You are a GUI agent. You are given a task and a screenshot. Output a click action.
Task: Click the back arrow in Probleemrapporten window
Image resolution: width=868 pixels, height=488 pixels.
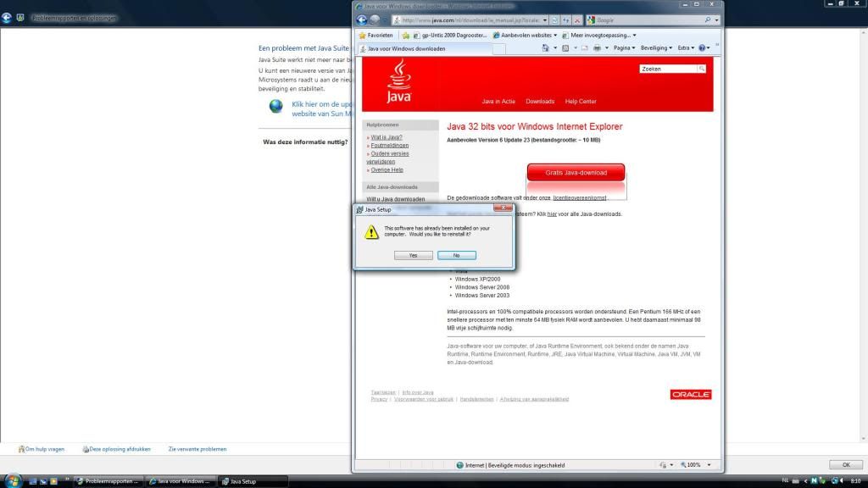tap(7, 18)
